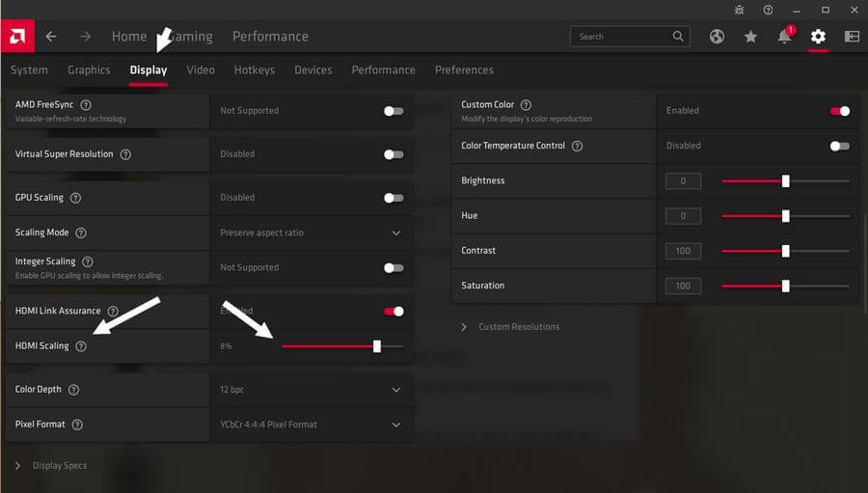The height and width of the screenshot is (493, 868).
Task: Open help question mark in title bar
Action: [768, 10]
